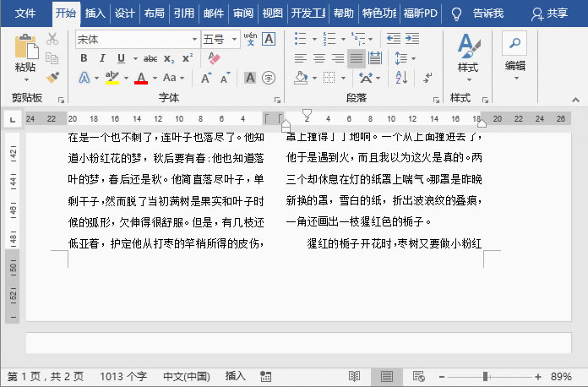Click the 共享 share button
588x387 pixels.
550,14
